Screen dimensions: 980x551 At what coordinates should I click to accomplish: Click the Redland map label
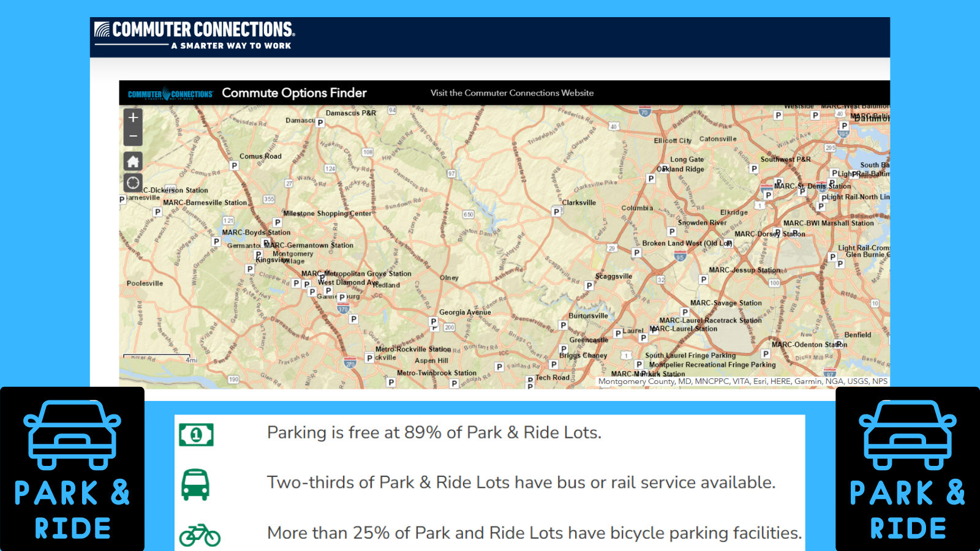[x=386, y=285]
